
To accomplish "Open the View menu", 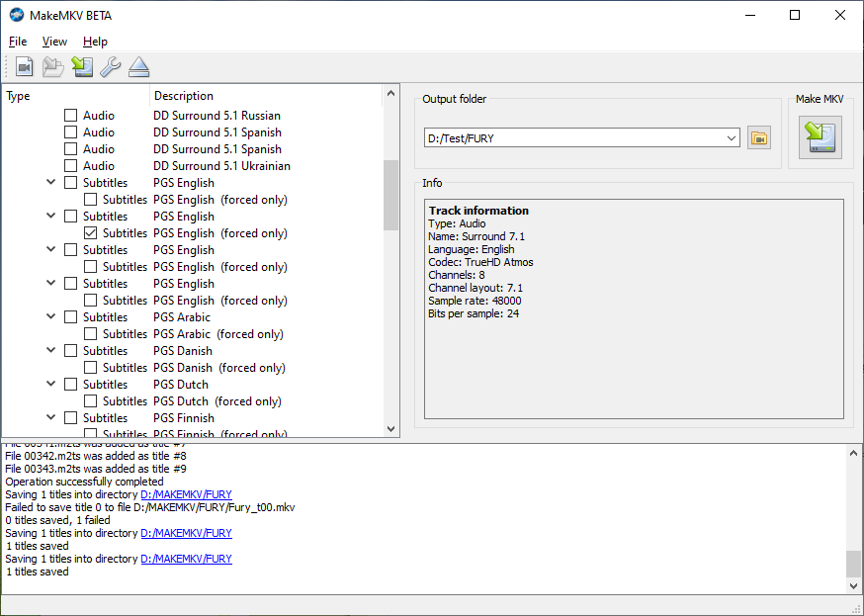I will (54, 42).
